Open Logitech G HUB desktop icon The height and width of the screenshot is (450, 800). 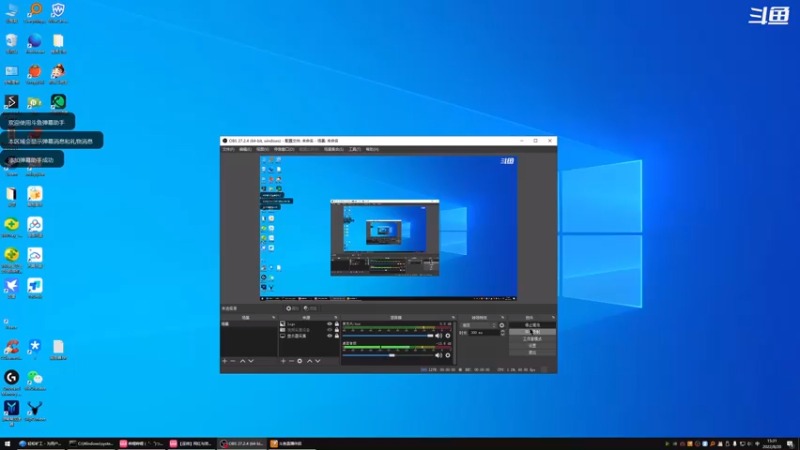pyautogui.click(x=11, y=378)
